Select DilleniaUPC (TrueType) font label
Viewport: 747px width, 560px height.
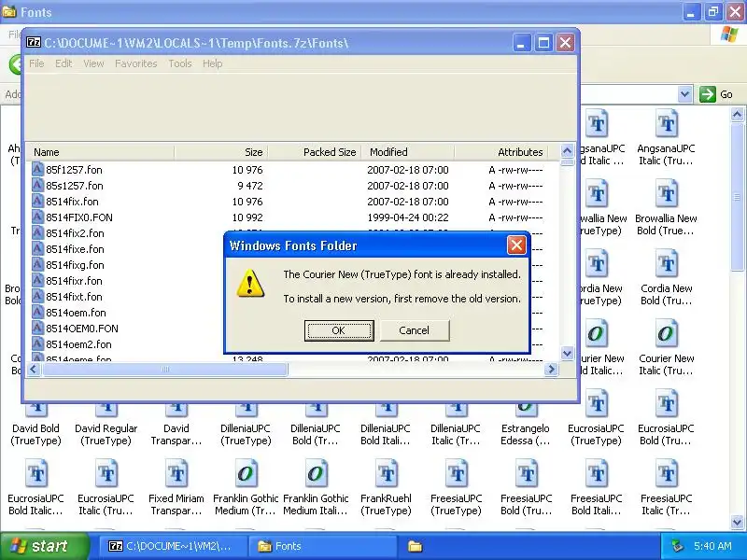[x=246, y=434]
